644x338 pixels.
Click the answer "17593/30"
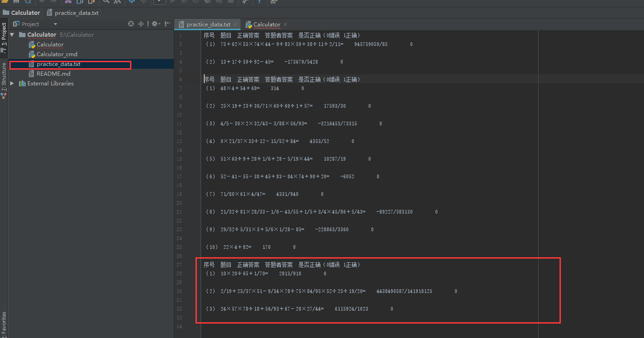(335, 106)
